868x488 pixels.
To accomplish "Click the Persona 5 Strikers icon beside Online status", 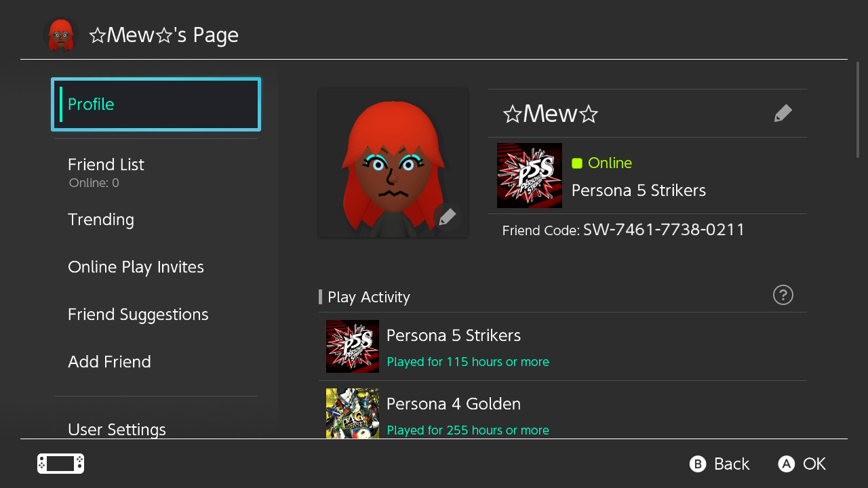I will (530, 176).
